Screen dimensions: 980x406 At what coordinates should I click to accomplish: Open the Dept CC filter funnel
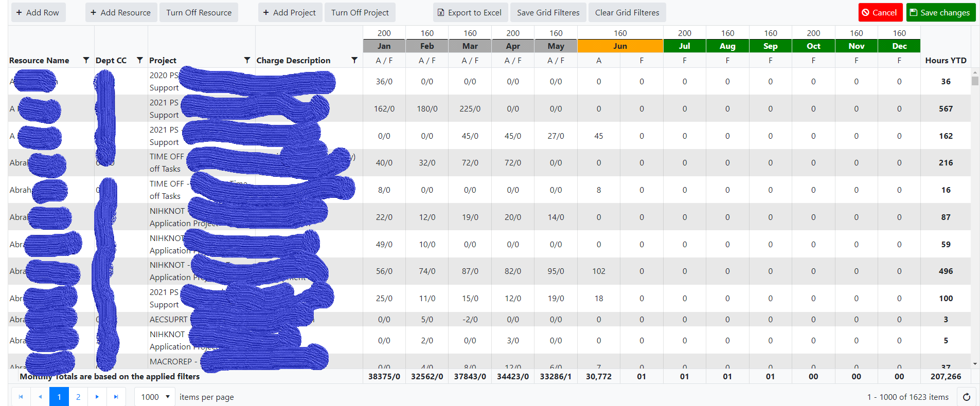coord(139,60)
